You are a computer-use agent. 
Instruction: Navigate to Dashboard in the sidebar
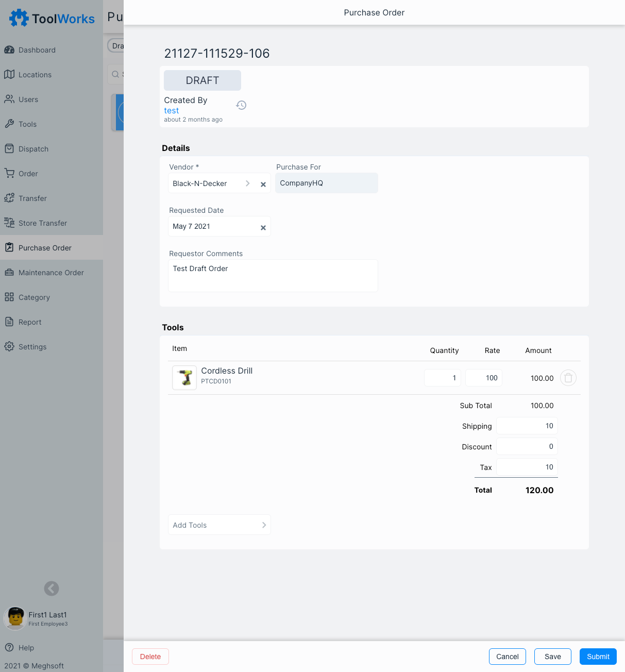pyautogui.click(x=37, y=50)
